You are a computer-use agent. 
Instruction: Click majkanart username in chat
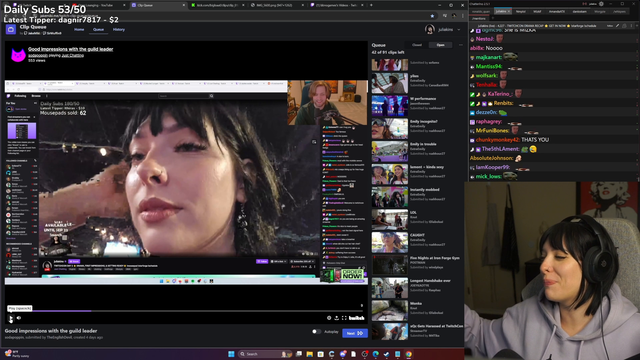(x=488, y=57)
